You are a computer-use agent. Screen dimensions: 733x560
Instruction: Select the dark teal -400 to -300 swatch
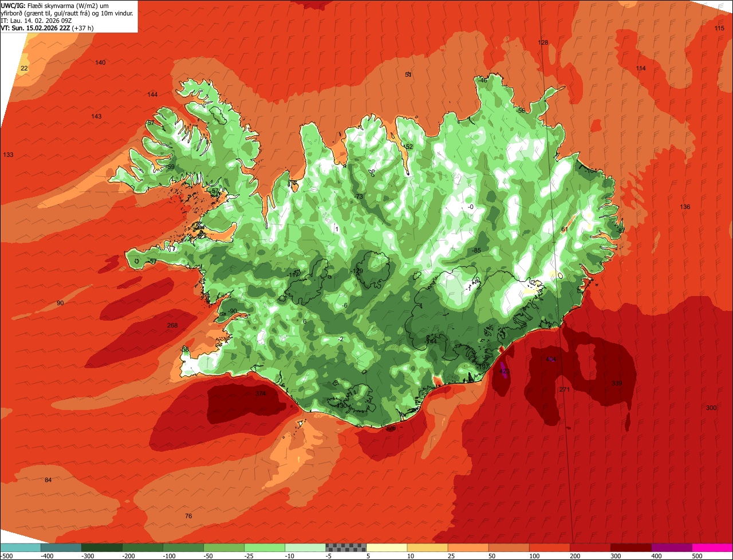[61, 547]
